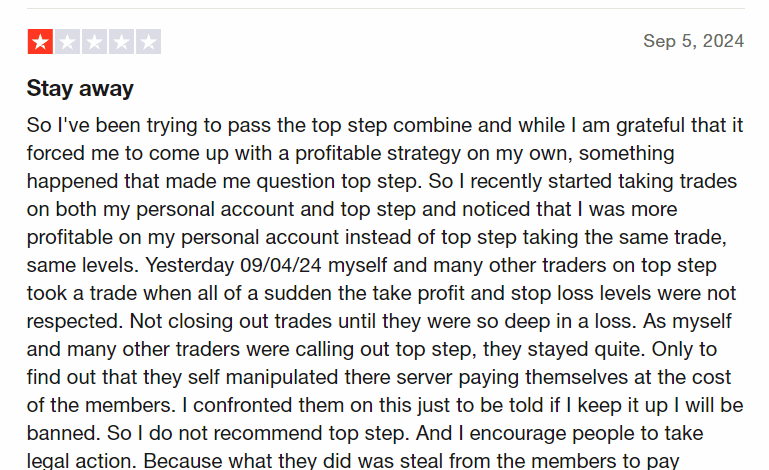Click the first red filled star

point(40,42)
